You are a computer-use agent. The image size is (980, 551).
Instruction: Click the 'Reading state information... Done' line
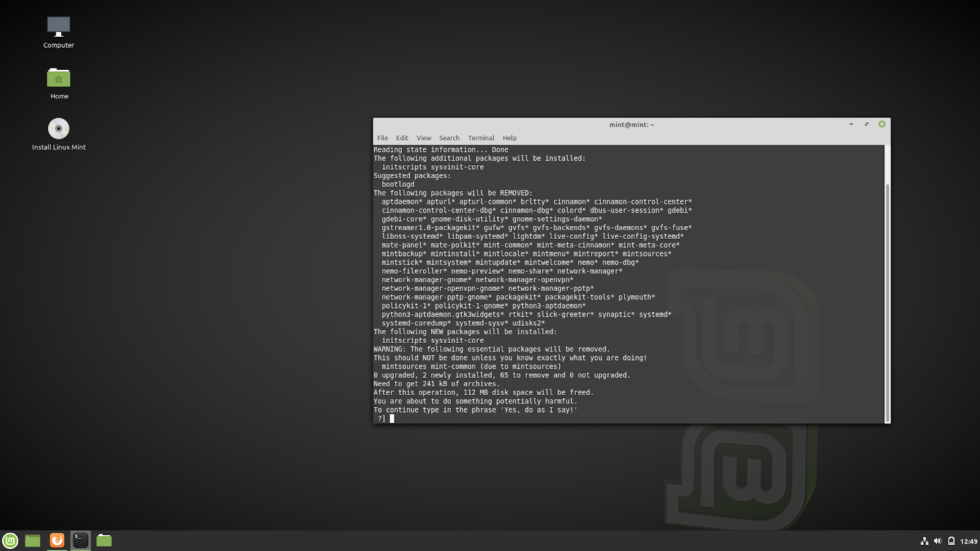(441, 150)
